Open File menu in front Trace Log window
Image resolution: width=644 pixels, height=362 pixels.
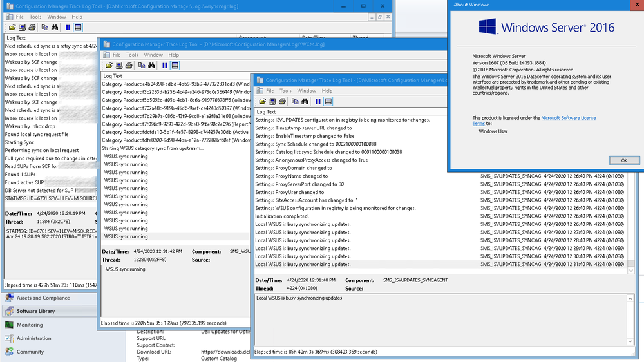[x=270, y=91]
